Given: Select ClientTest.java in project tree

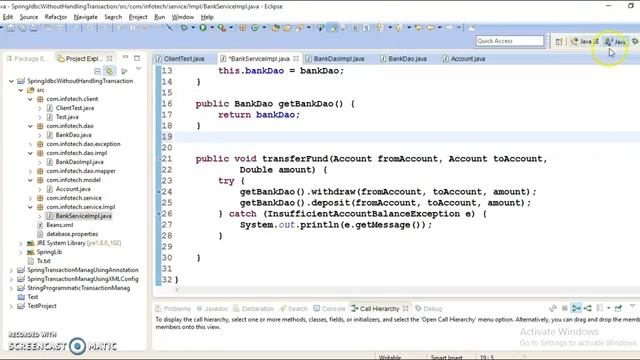Looking at the screenshot, I should tap(75, 108).
